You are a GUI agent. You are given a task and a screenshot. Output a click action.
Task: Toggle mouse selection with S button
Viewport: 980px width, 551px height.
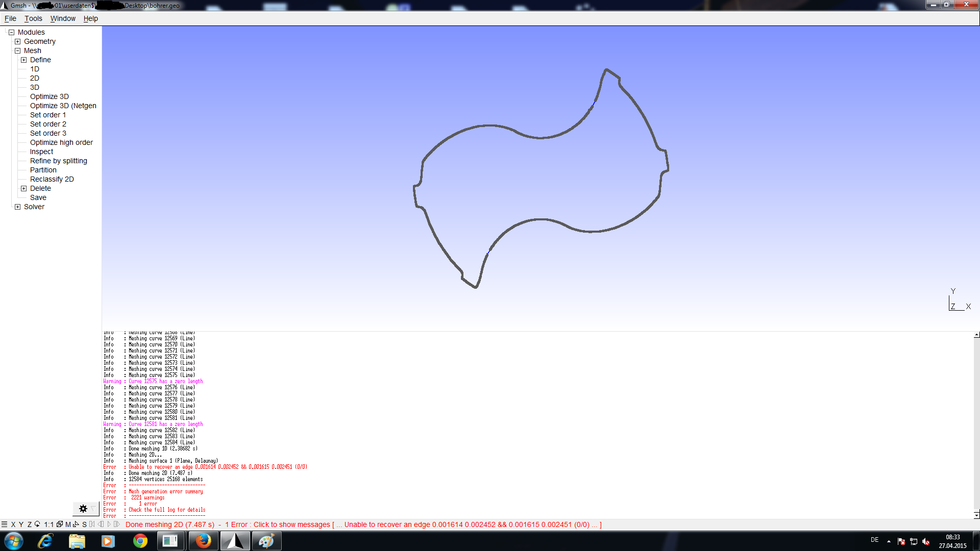[x=84, y=524]
